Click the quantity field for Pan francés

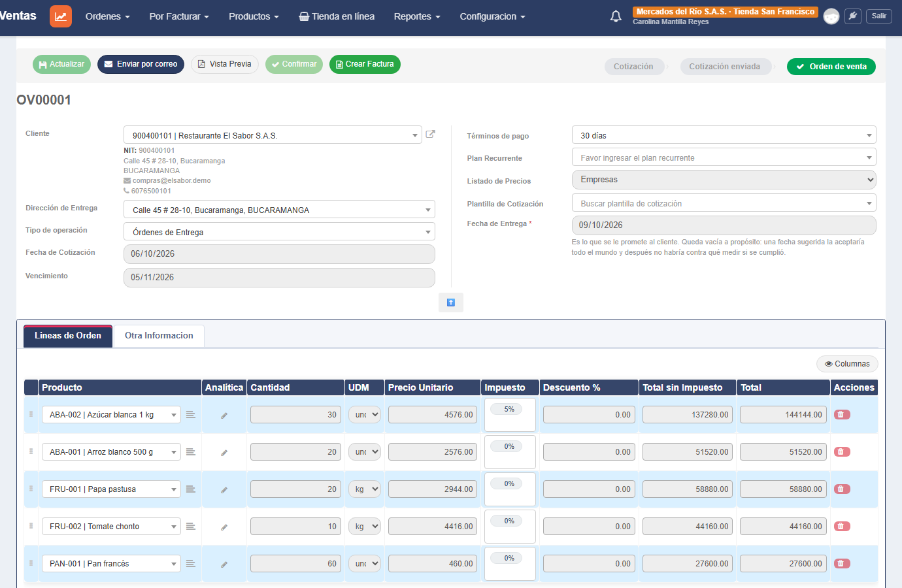click(295, 564)
